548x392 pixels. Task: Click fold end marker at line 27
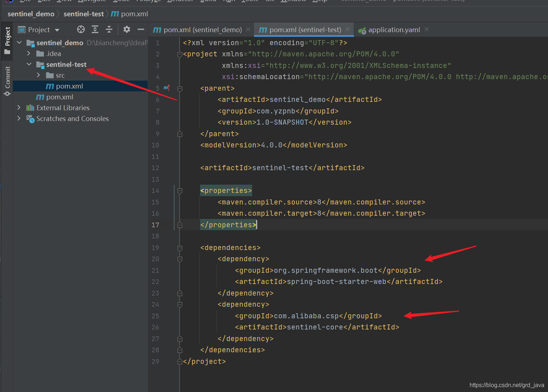[x=180, y=339]
